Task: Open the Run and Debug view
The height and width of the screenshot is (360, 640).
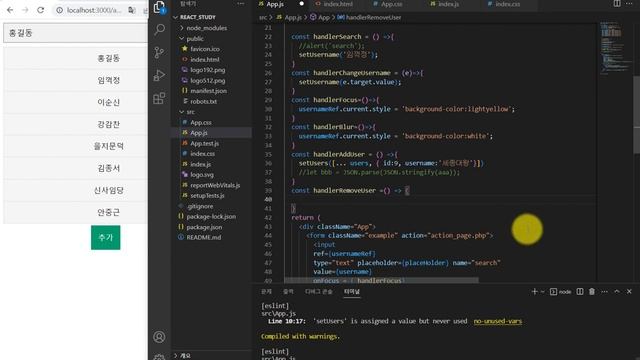Action: point(159,75)
